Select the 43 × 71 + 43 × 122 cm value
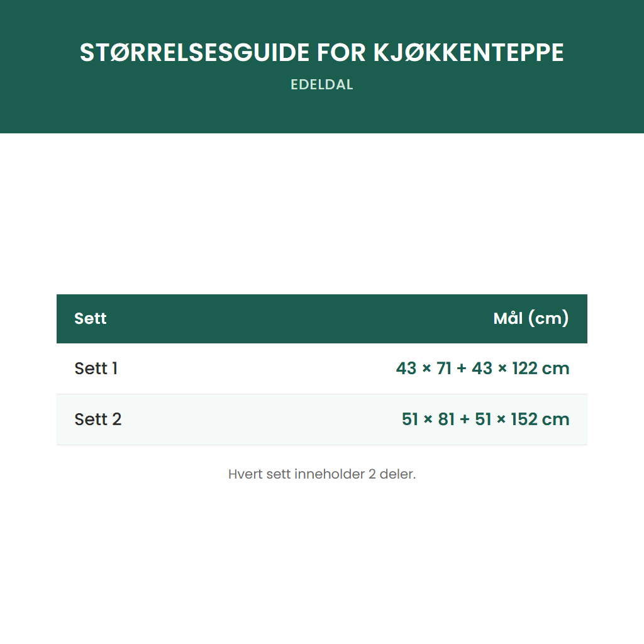644x644 pixels. [x=482, y=369]
